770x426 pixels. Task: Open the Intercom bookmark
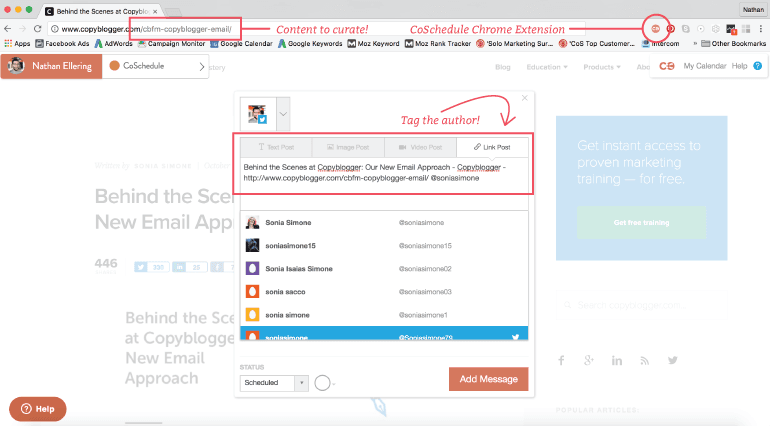(x=660, y=44)
